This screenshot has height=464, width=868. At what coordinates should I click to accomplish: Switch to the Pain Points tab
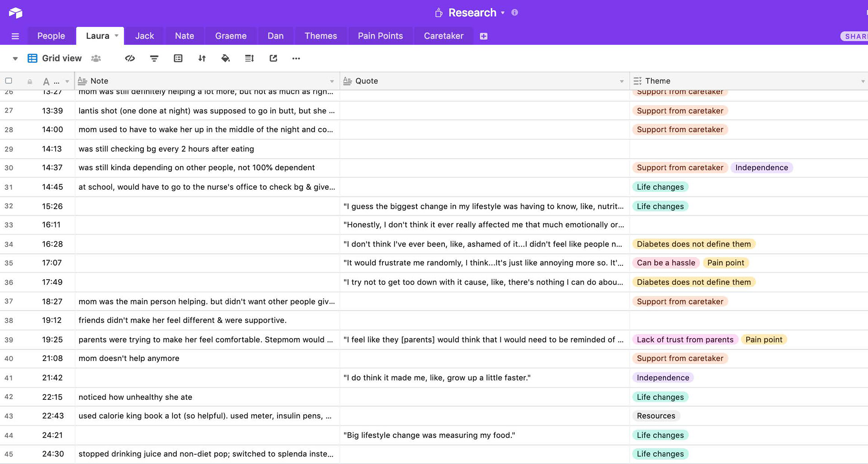tap(380, 36)
